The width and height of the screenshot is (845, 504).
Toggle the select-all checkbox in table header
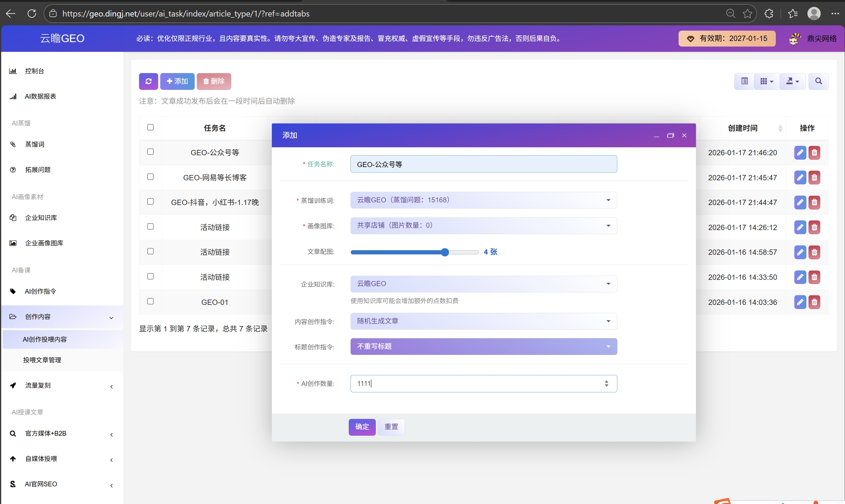pos(151,127)
